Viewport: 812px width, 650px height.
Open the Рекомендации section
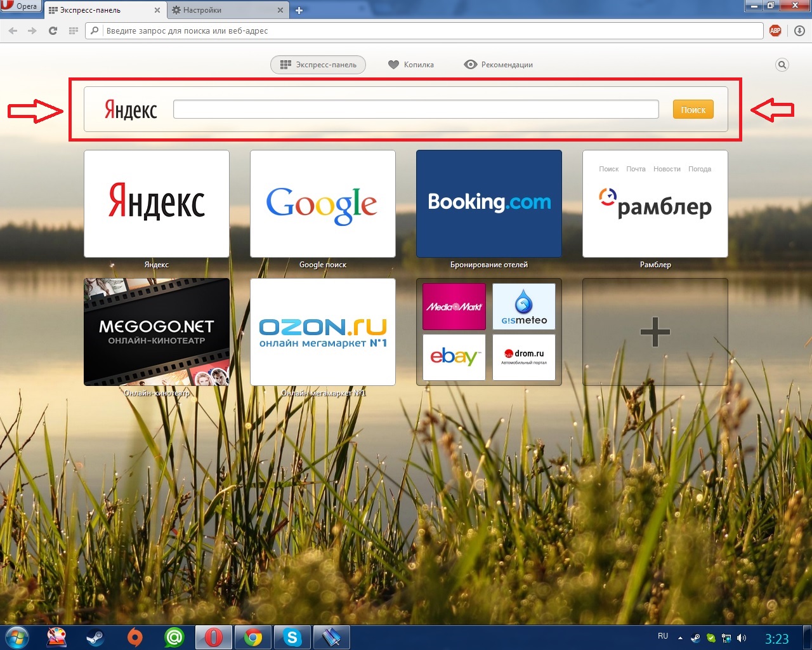click(x=499, y=65)
